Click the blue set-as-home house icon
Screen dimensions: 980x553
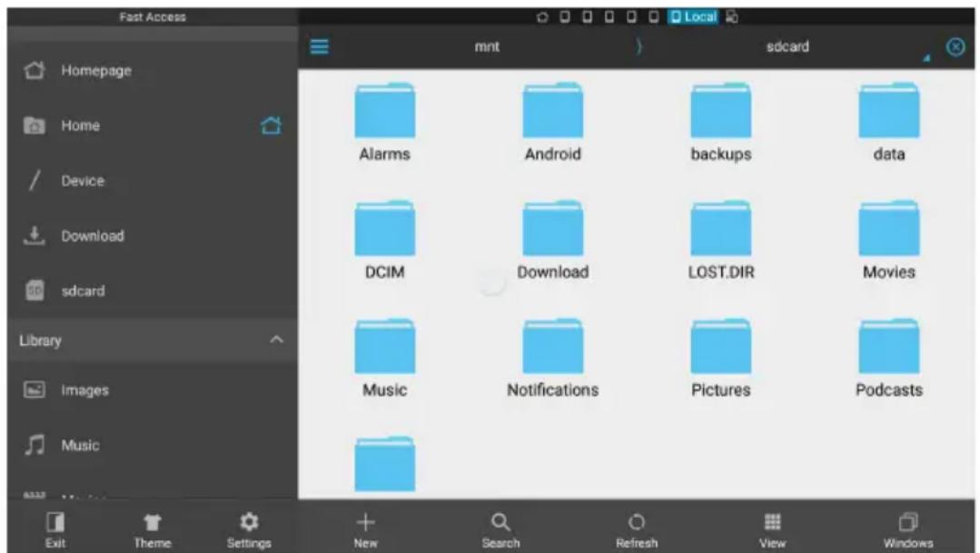271,125
